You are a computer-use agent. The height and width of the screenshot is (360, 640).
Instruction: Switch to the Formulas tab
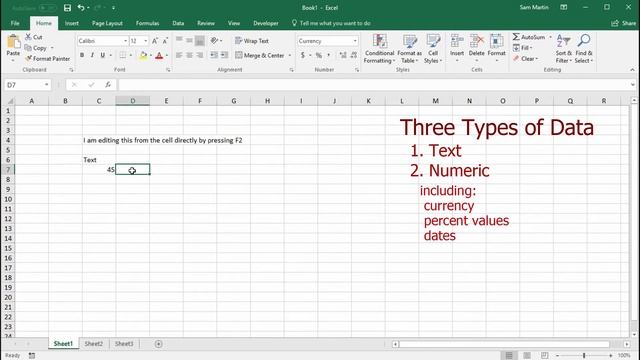(x=147, y=23)
